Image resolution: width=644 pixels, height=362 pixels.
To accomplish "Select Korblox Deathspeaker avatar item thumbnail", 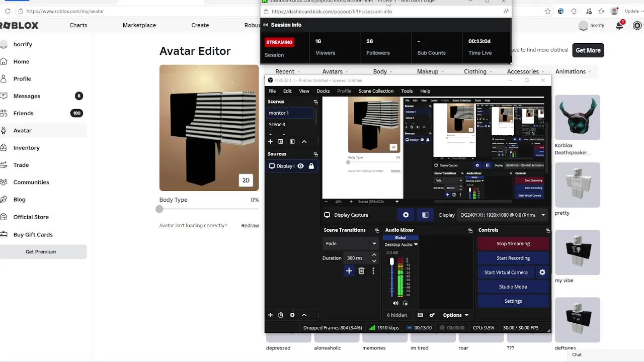I will pos(578,117).
